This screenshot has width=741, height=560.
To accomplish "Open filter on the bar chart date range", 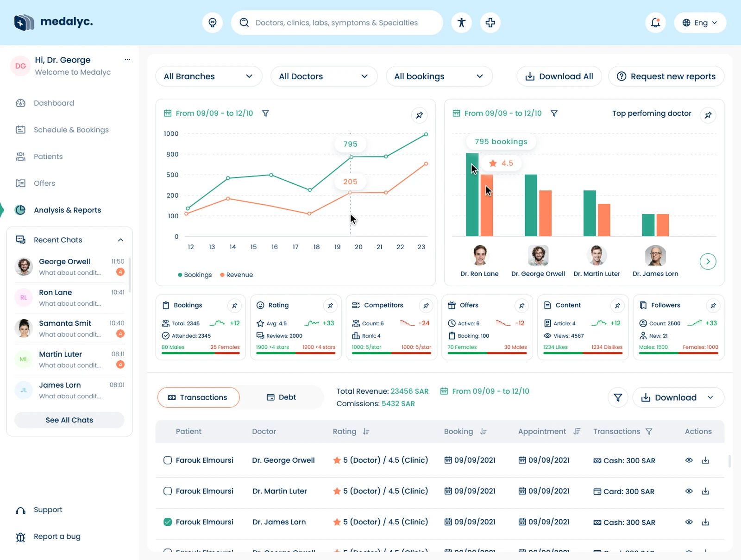I will click(554, 113).
